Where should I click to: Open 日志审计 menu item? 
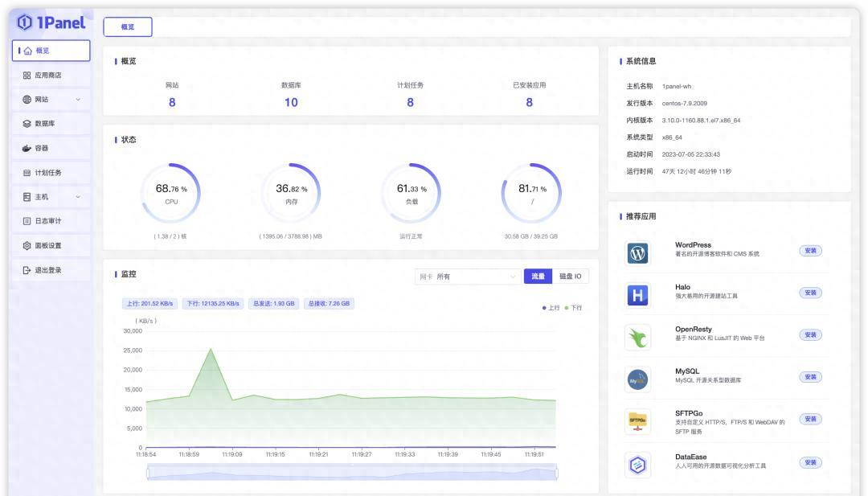[51, 221]
